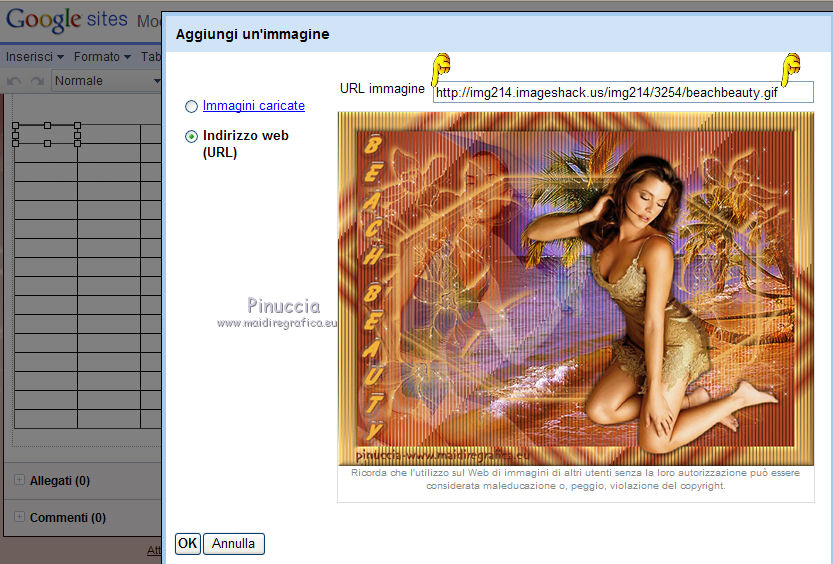Confirm with the OK button
The image size is (833, 564).
click(x=188, y=544)
